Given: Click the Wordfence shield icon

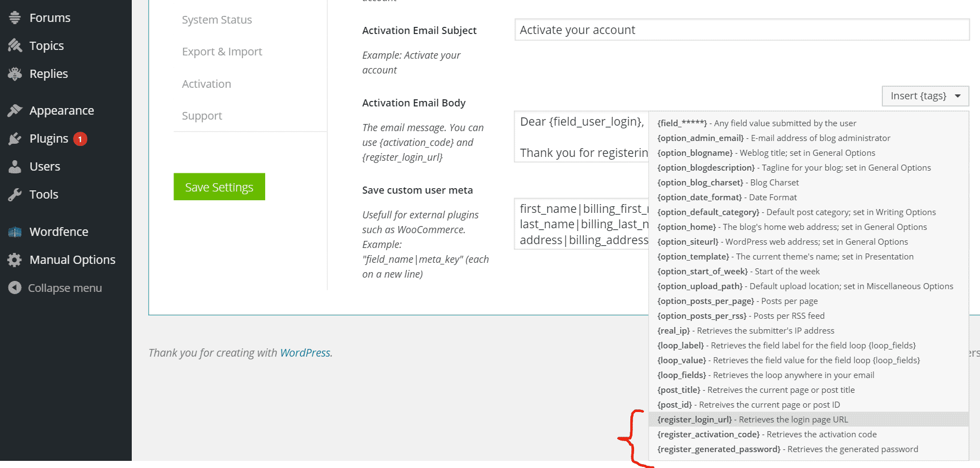Looking at the screenshot, I should [15, 232].
